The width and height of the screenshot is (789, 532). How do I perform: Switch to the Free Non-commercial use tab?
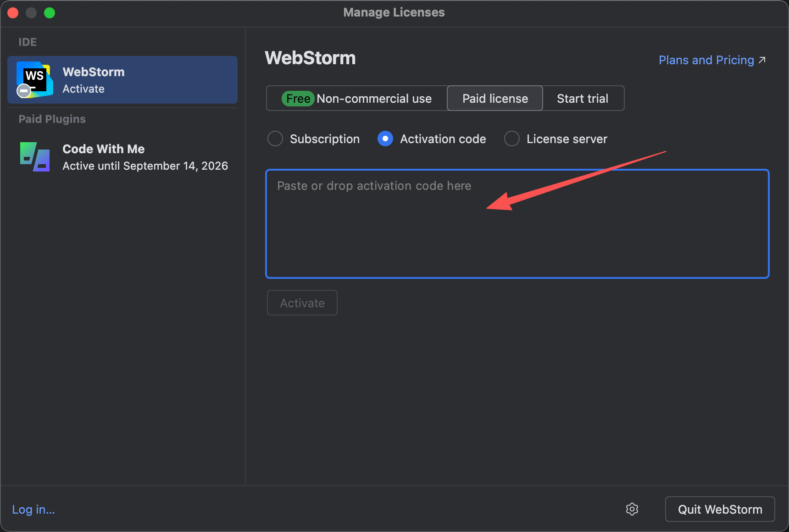tap(357, 98)
